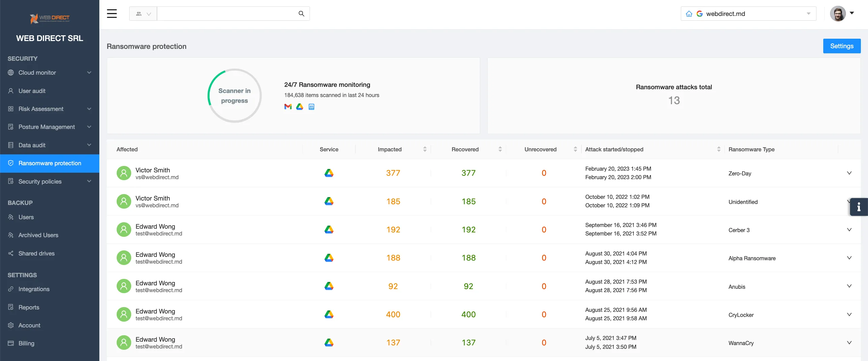Click the user avatar picture
The height and width of the screenshot is (361, 868).
(x=838, y=14)
